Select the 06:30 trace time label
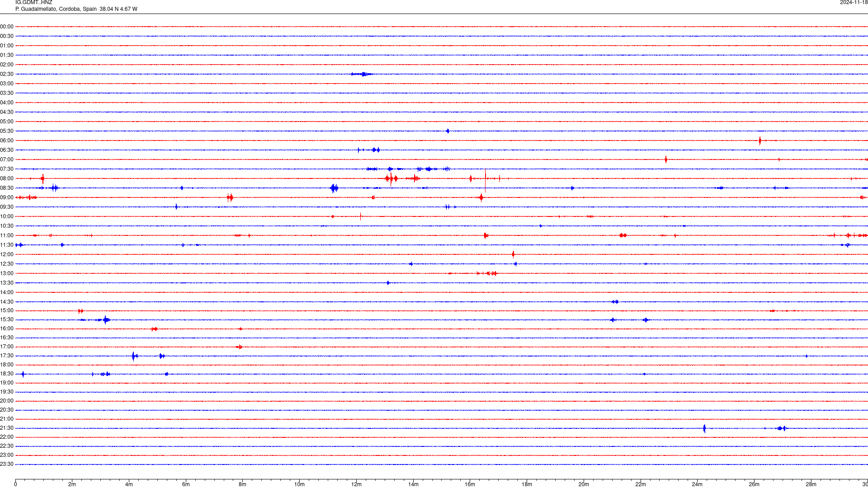 7,150
